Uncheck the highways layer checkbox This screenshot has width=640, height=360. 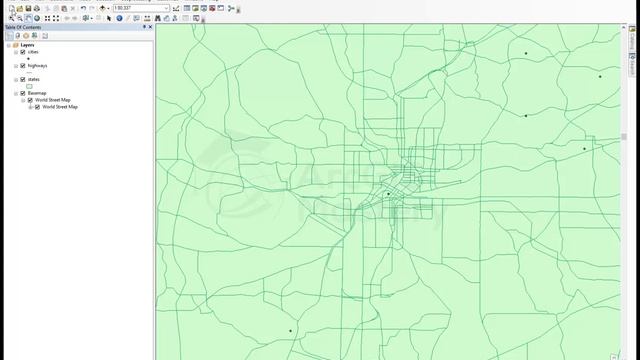point(23,66)
